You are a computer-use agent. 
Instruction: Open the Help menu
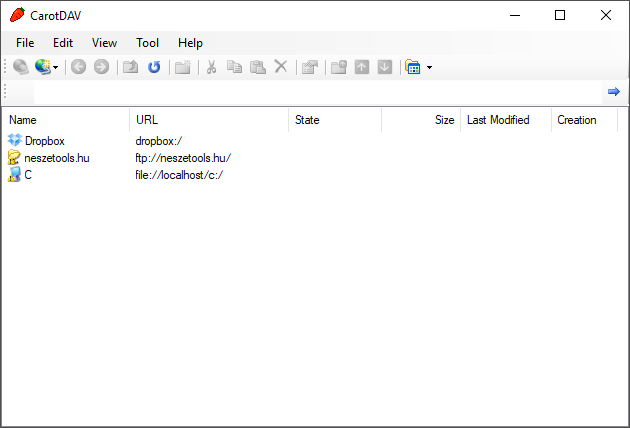(190, 43)
